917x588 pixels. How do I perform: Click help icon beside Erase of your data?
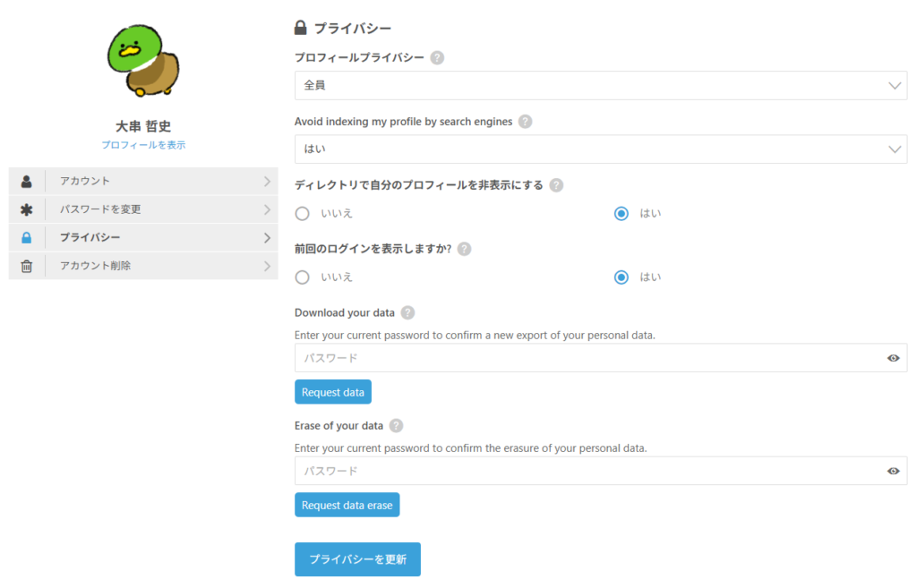[396, 426]
